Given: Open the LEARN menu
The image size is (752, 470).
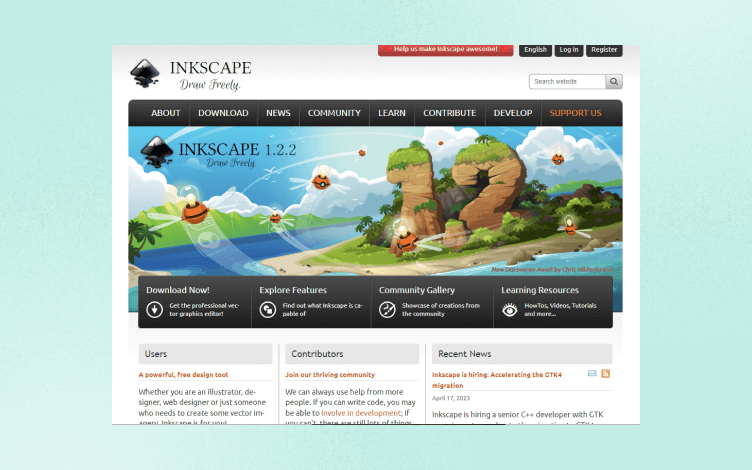Looking at the screenshot, I should (392, 113).
